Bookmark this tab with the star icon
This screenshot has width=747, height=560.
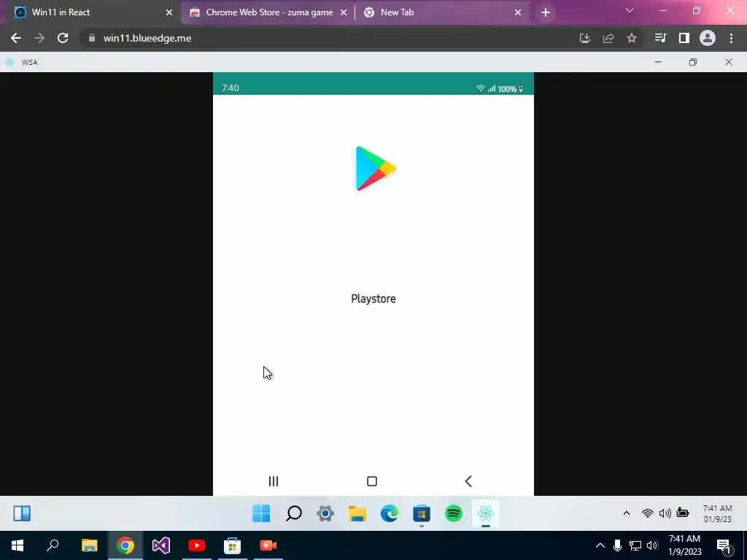(x=632, y=38)
